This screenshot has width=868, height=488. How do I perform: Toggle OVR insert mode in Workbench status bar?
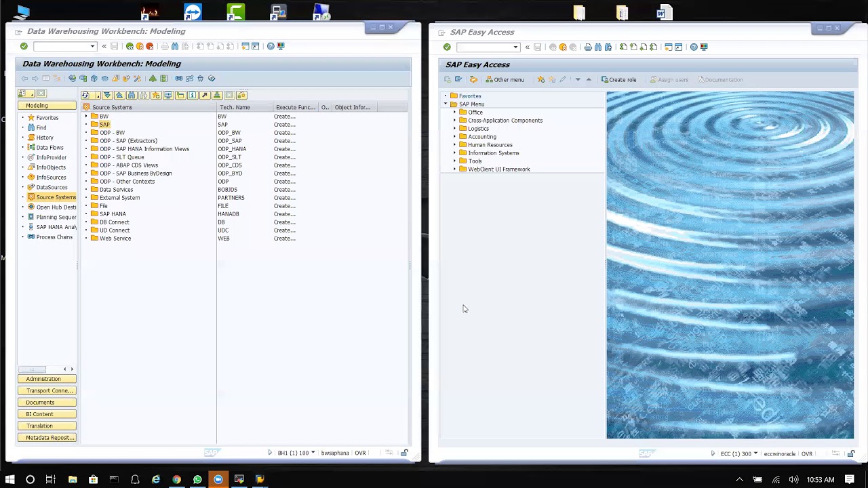tap(360, 453)
